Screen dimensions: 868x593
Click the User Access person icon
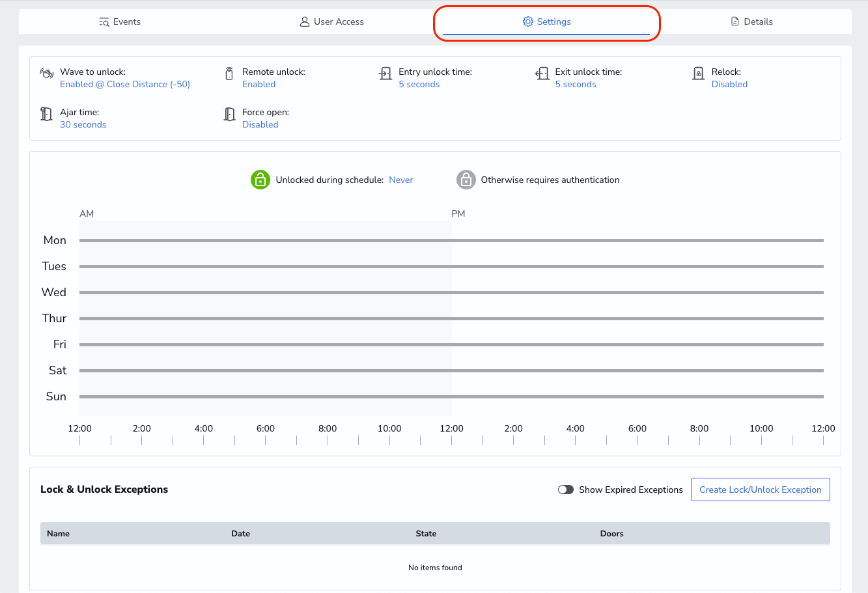tap(304, 21)
